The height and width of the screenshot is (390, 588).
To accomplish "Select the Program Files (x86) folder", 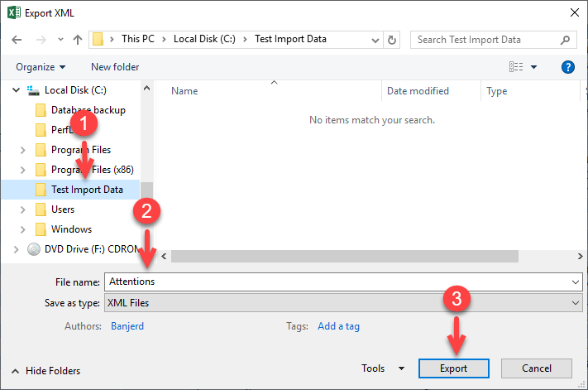I will point(93,170).
